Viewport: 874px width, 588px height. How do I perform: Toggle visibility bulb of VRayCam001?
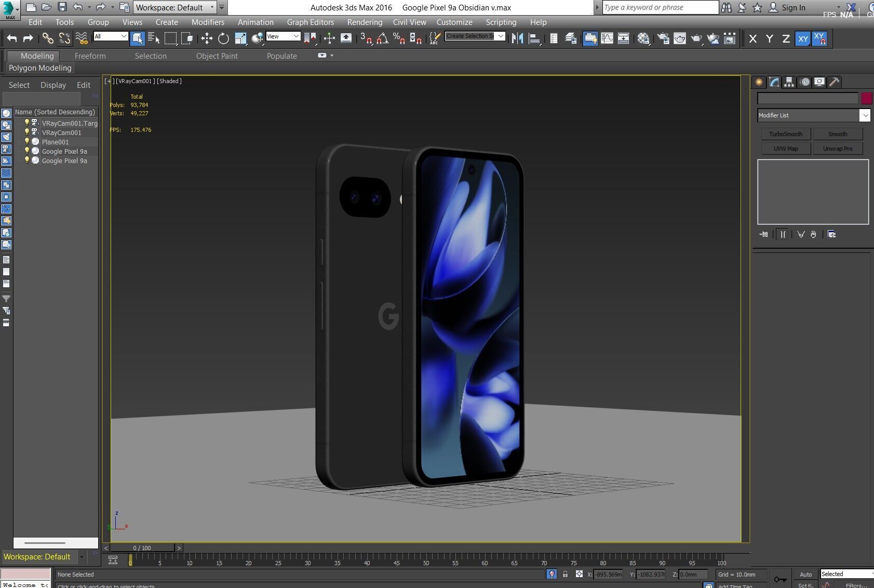27,132
